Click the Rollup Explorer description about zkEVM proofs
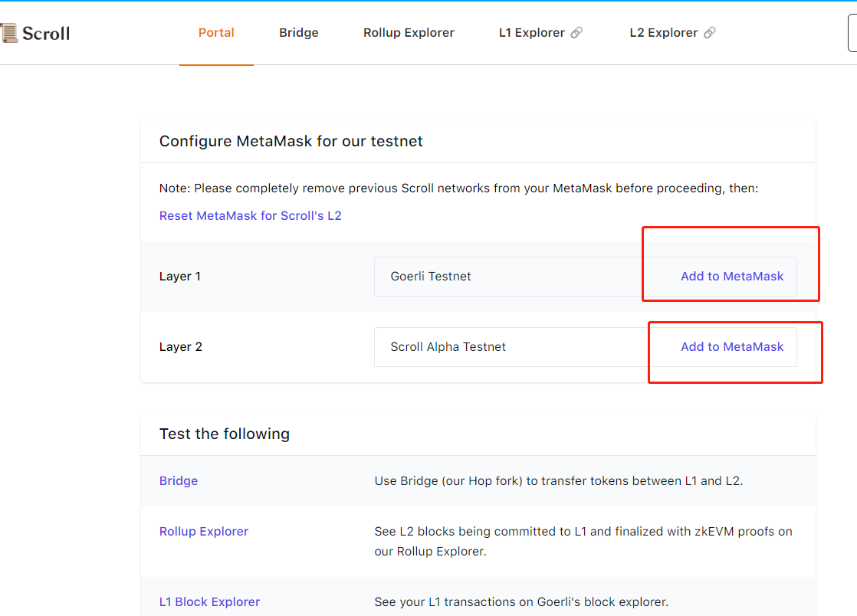Viewport: 857px width, 616px height. click(583, 541)
